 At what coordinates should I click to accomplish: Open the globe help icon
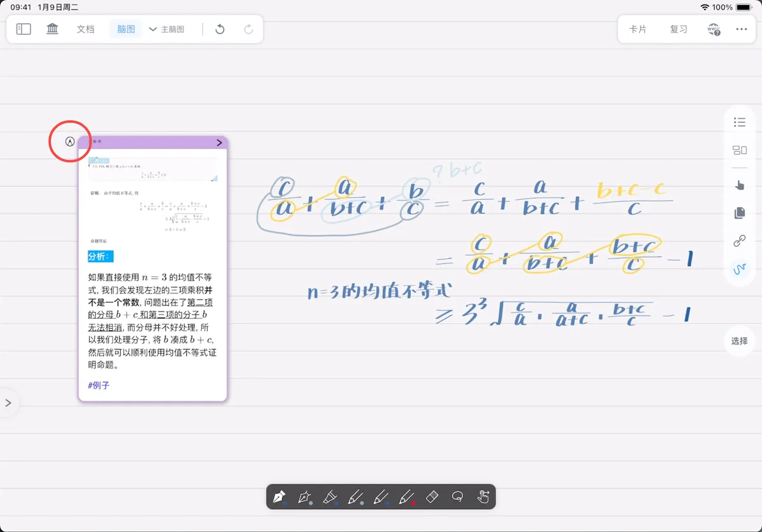[714, 29]
